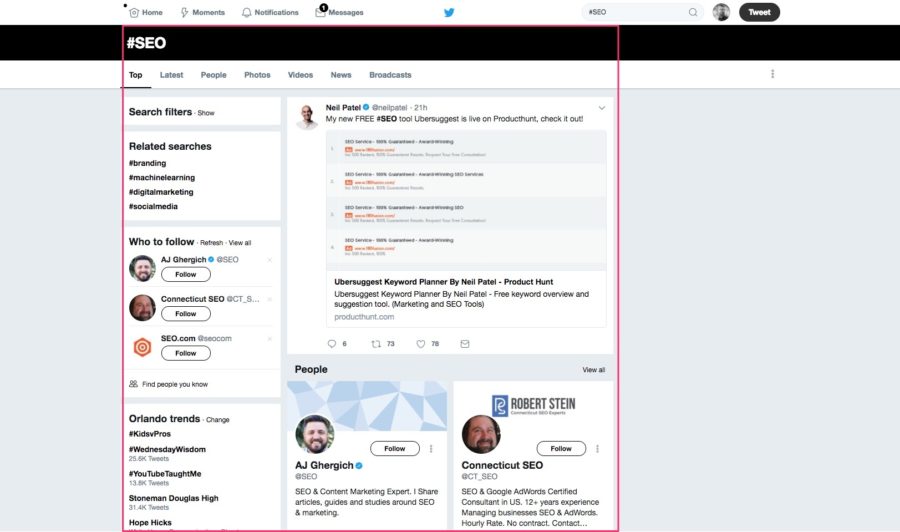
Task: Click the search magnifier icon
Action: tap(693, 12)
